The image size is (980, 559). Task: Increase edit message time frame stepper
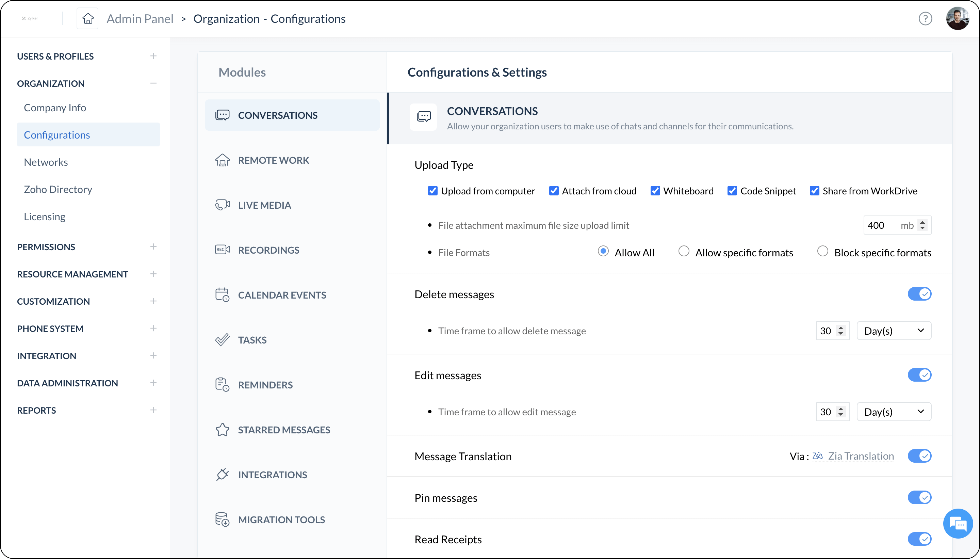click(x=841, y=409)
